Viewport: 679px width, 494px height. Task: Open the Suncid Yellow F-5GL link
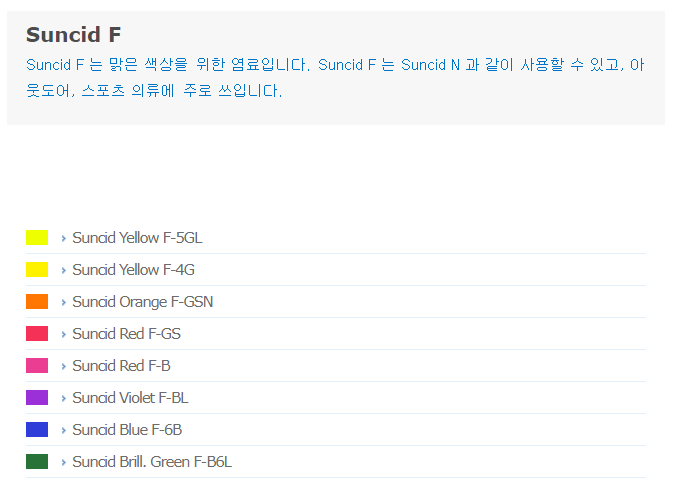[x=137, y=238]
